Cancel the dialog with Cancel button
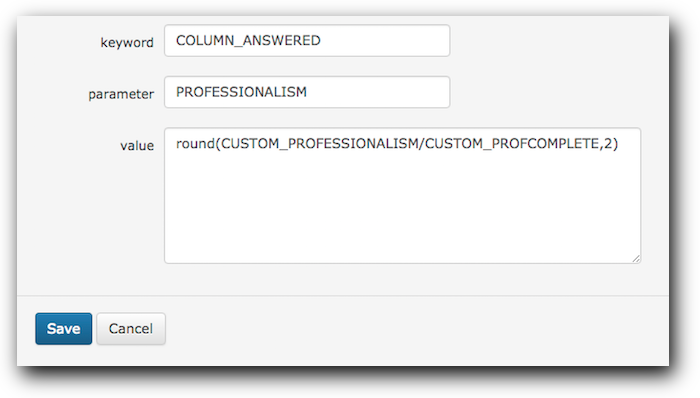Screen dimensions: 700x398 (131, 328)
